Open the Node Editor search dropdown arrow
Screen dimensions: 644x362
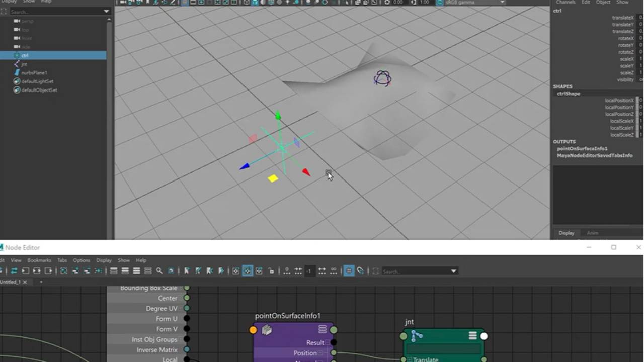(x=453, y=271)
